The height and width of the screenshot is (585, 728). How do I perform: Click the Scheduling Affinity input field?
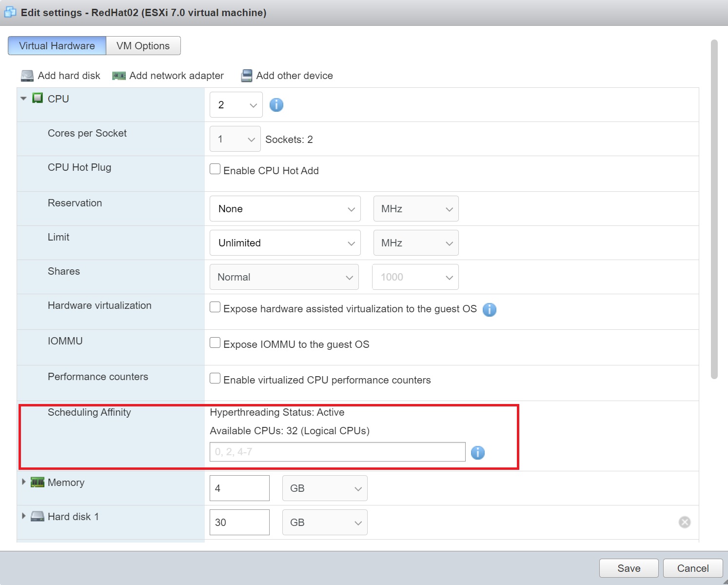coord(337,452)
